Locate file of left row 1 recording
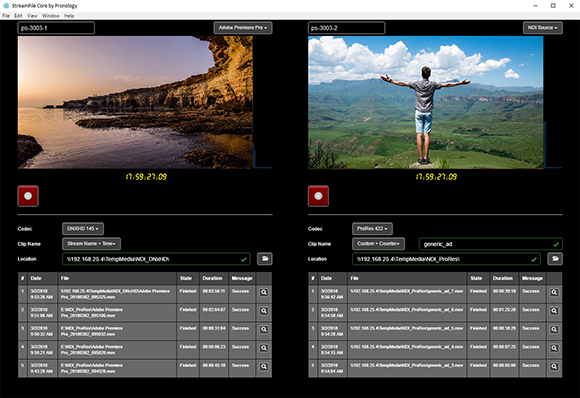The image size is (580, 398). pyautogui.click(x=264, y=293)
